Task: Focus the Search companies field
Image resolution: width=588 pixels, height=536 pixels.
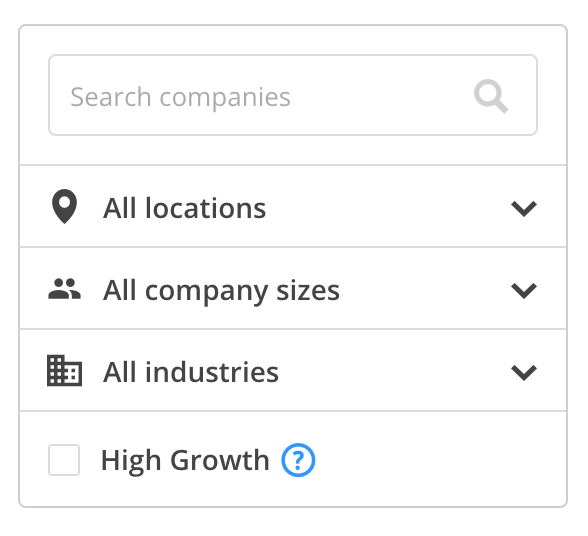Action: point(293,95)
